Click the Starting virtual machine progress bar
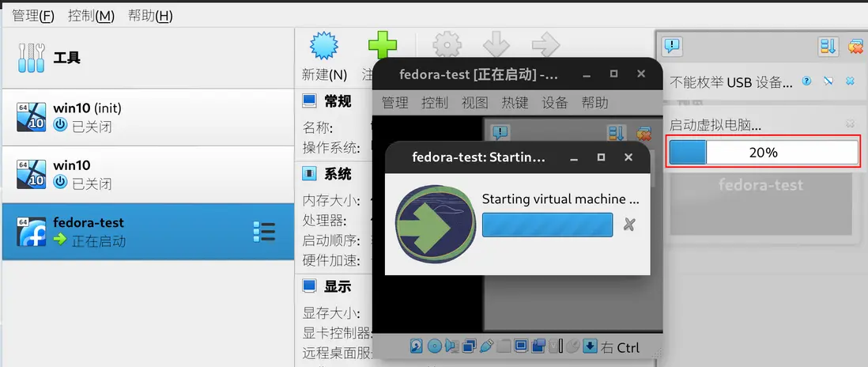Image resolution: width=868 pixels, height=367 pixels. [548, 224]
